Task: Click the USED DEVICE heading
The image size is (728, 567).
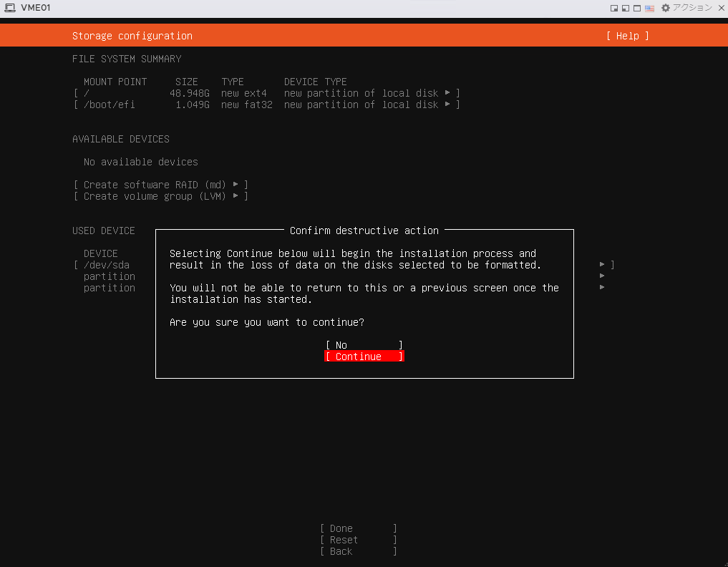Action: pos(104,231)
